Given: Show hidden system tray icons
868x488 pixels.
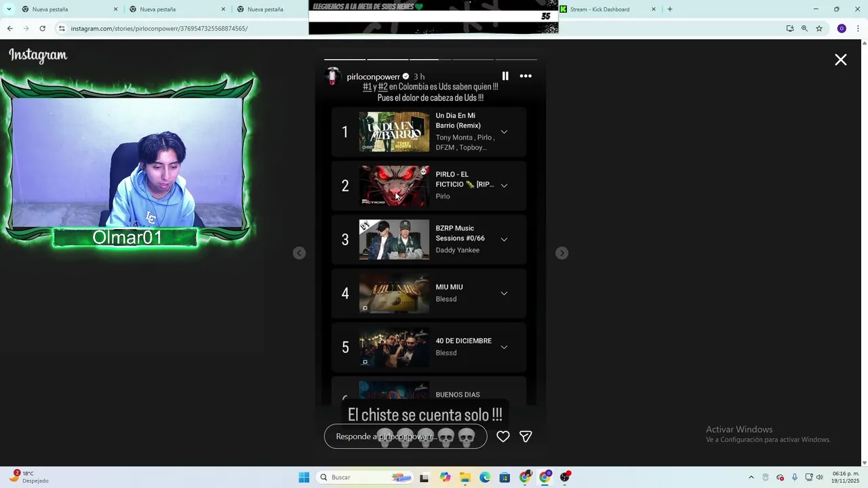Looking at the screenshot, I should click(751, 477).
